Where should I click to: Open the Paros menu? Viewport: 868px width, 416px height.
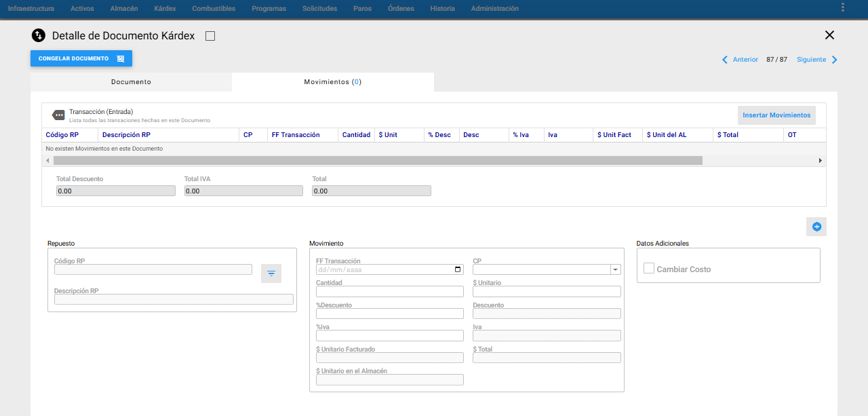click(x=362, y=9)
